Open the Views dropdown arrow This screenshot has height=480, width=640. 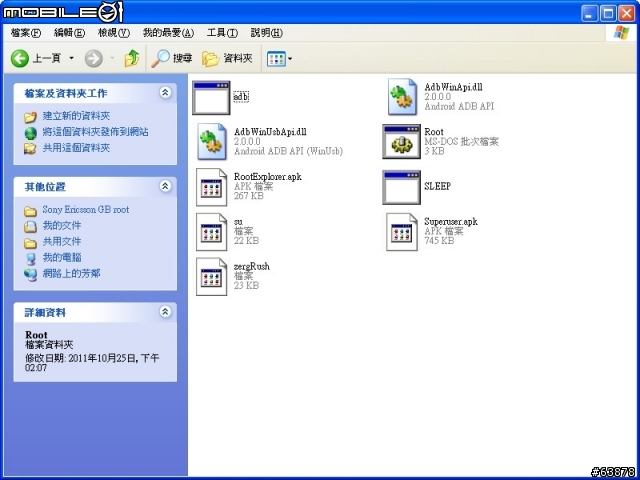tap(290, 59)
